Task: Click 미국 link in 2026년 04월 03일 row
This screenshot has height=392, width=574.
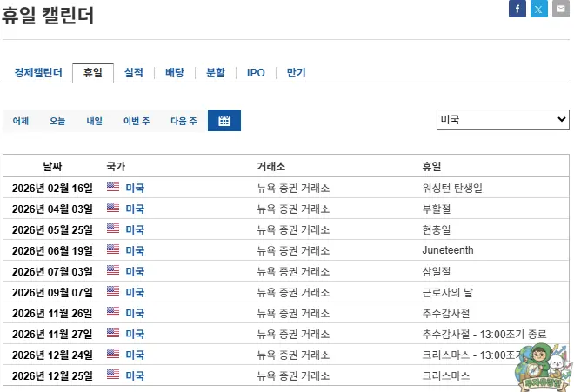Action: 135,209
